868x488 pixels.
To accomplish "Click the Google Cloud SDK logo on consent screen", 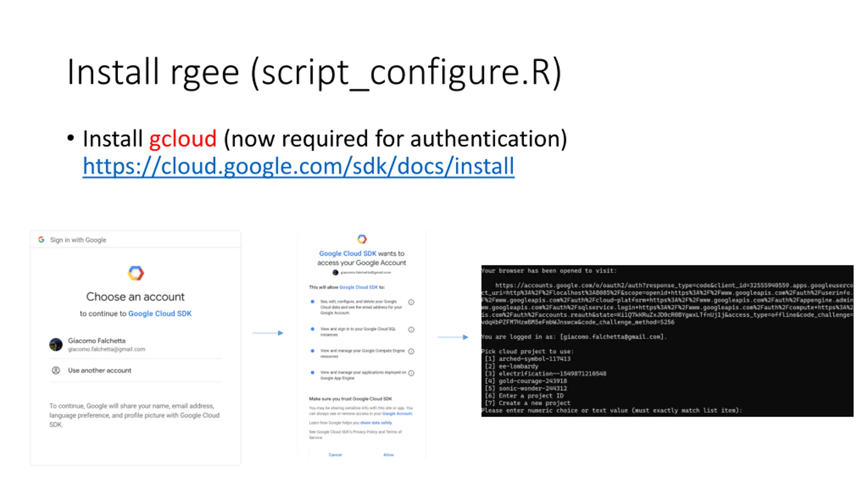I will 362,239.
